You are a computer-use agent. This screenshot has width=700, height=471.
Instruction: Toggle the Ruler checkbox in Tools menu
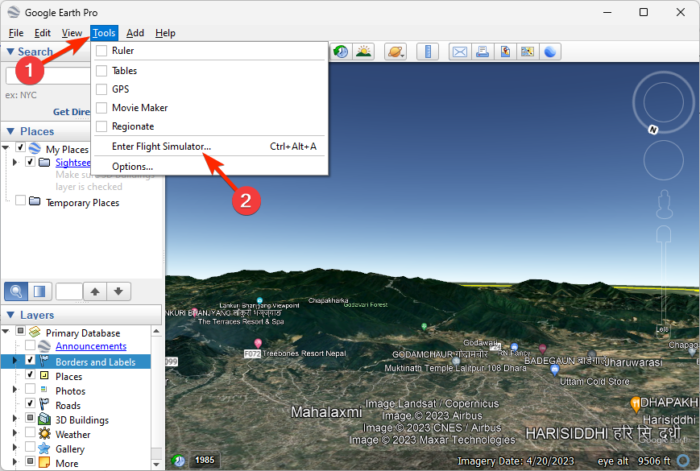(102, 50)
